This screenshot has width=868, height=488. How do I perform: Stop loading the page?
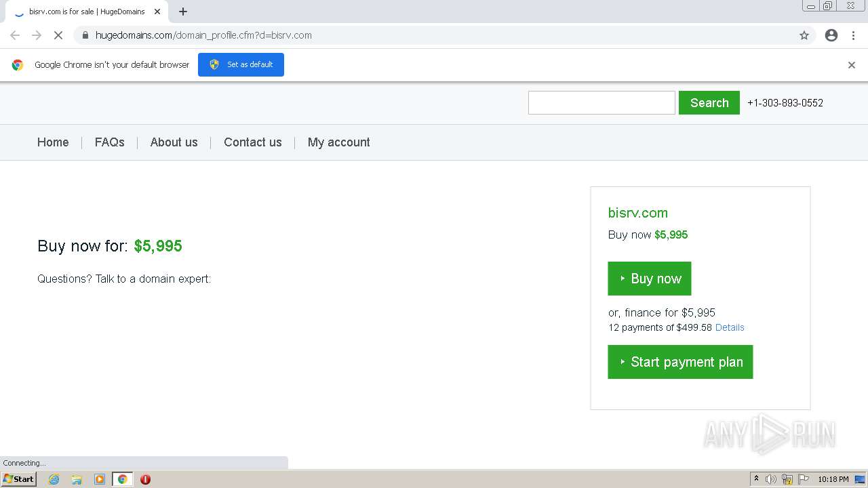click(58, 35)
